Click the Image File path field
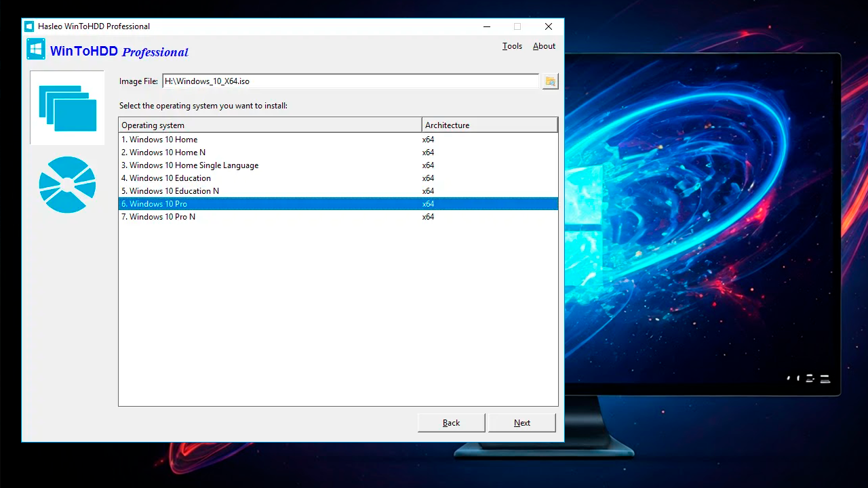Image resolution: width=868 pixels, height=488 pixels. (x=350, y=81)
